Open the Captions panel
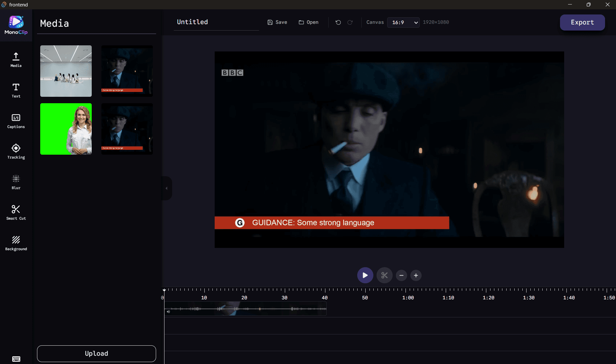 click(16, 121)
